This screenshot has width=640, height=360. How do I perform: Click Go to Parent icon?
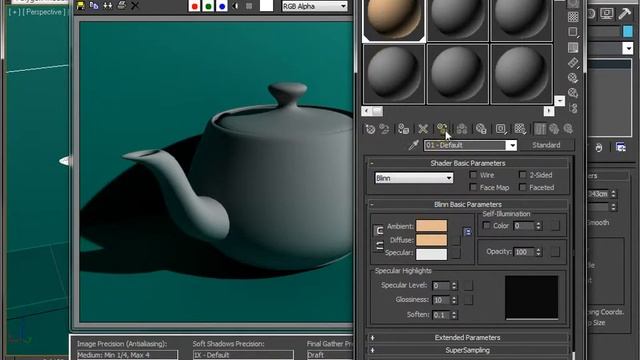point(554,129)
